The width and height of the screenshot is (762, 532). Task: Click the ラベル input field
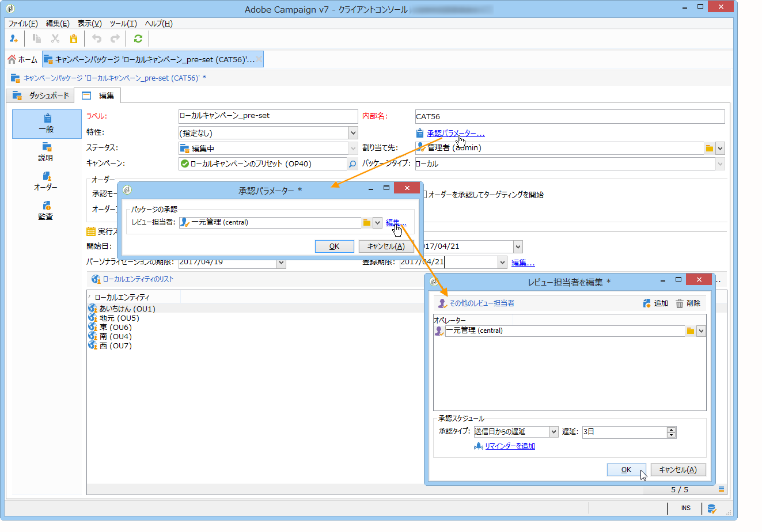click(268, 116)
